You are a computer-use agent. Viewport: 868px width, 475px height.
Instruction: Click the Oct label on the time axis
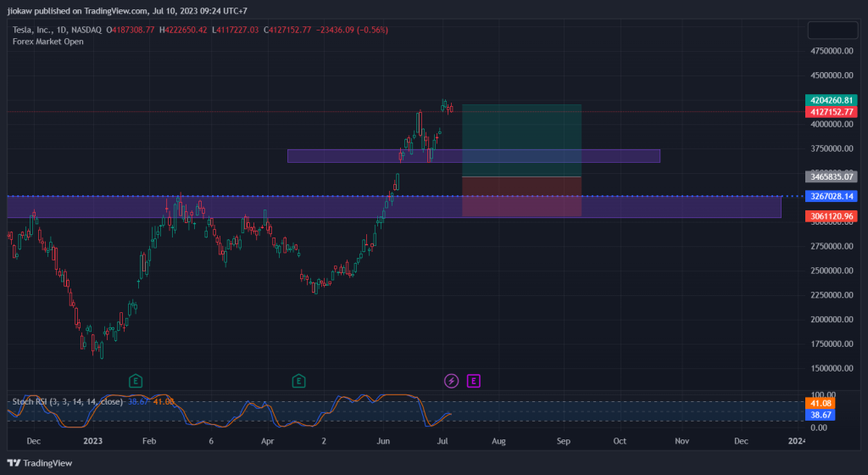click(620, 441)
